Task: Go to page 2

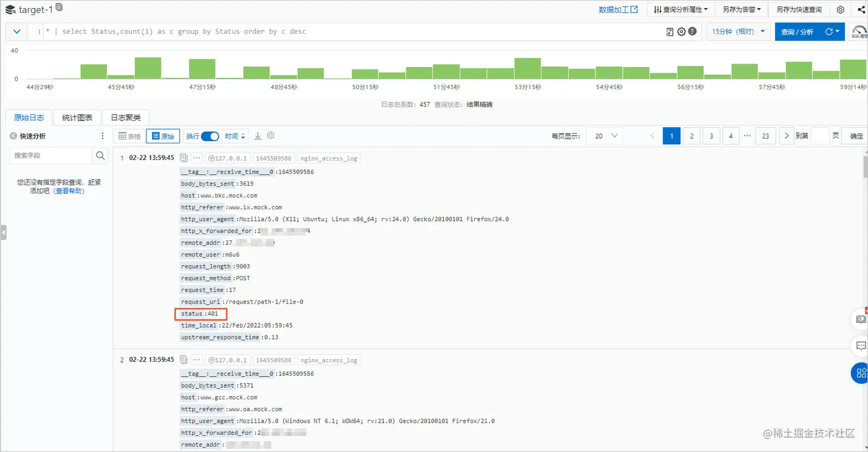Action: coord(691,136)
